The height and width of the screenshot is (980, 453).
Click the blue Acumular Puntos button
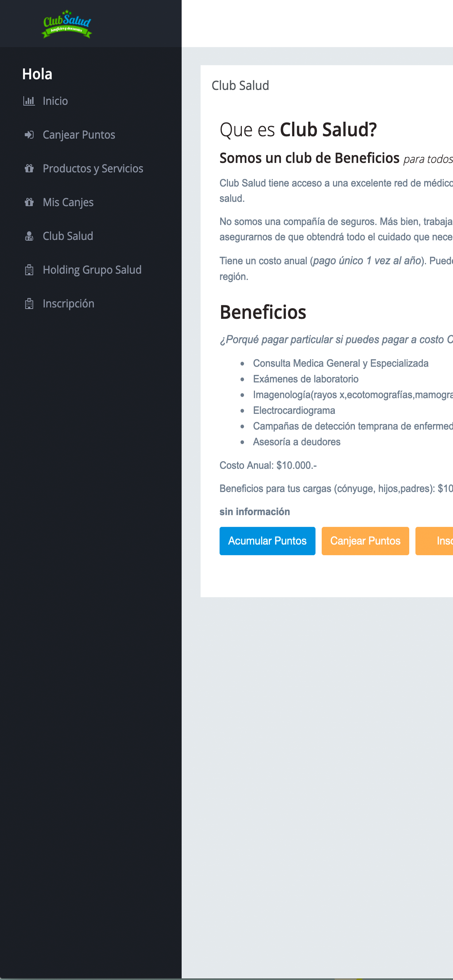pos(267,541)
